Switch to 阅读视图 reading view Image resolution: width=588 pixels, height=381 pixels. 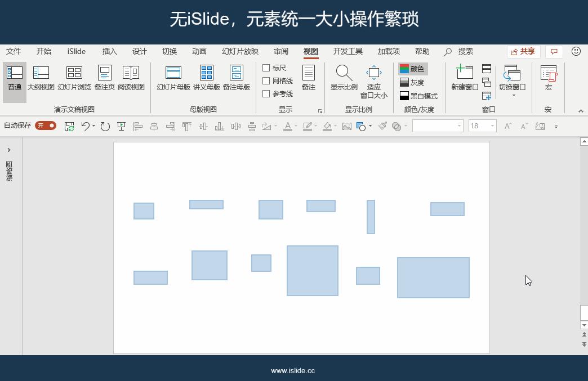point(131,79)
